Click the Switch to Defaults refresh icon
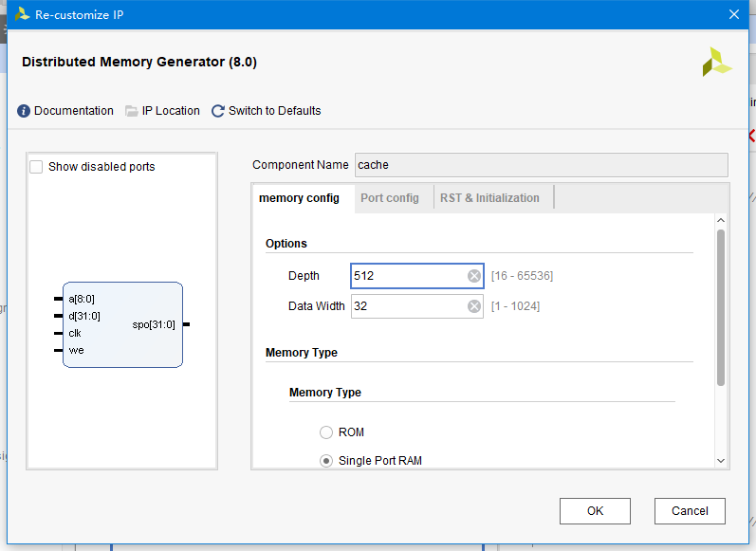The height and width of the screenshot is (551, 756). [x=218, y=111]
